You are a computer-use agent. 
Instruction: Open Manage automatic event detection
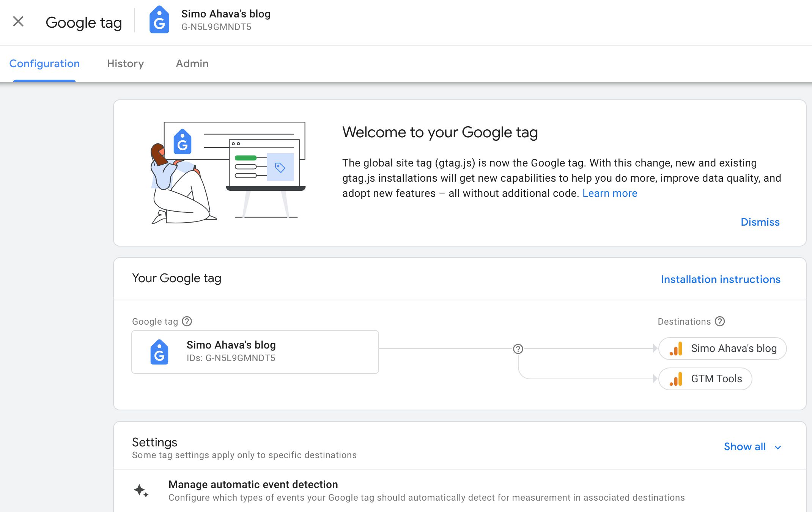tap(460, 491)
